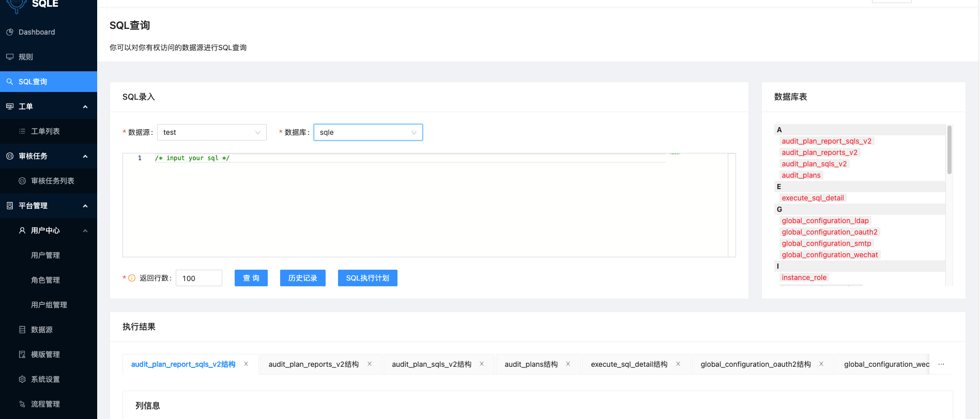The height and width of the screenshot is (419, 980).
Task: Click the SQL查询 search icon
Action: point(10,82)
